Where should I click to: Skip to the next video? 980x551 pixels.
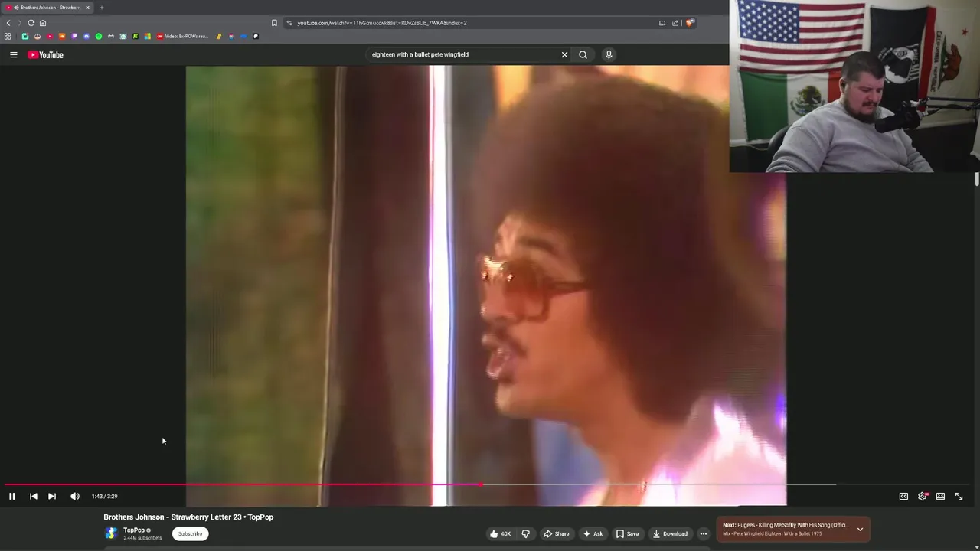[x=52, y=497]
